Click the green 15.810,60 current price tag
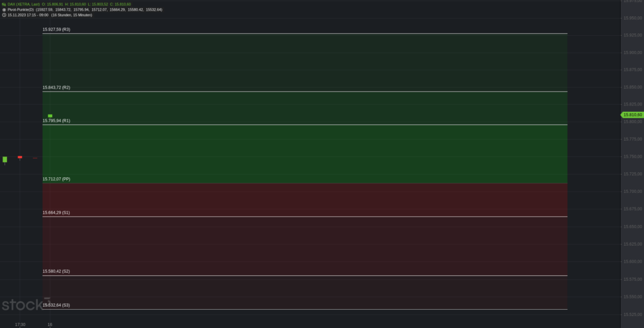Screen dimensions: 644x328 [x=632, y=115]
